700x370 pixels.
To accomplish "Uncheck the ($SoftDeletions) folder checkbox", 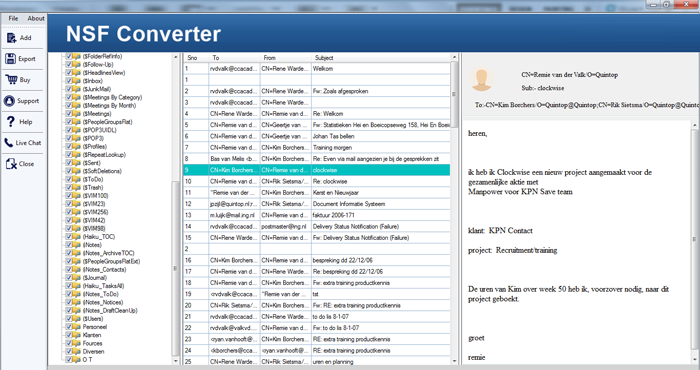I will tap(69, 171).
